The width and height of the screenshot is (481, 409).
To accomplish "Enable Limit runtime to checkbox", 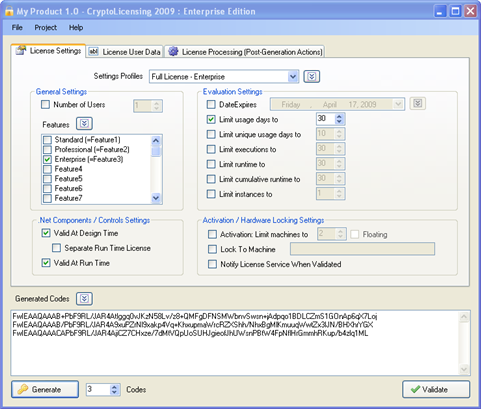I will tap(211, 164).
